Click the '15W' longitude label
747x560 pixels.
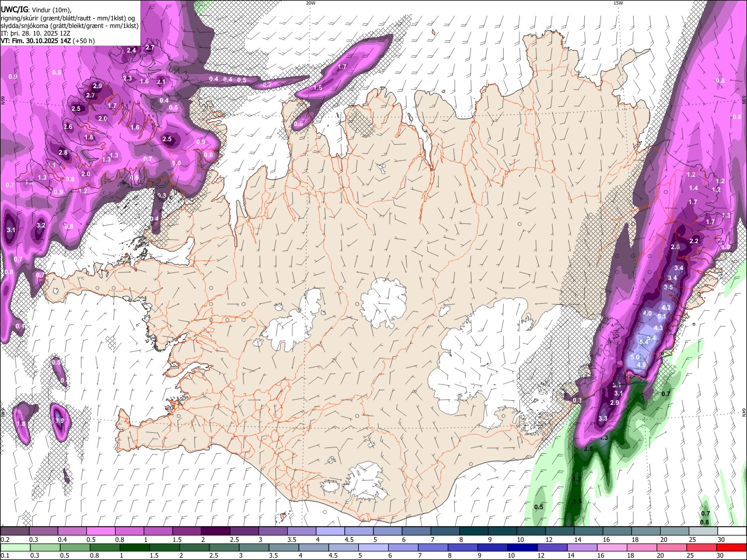click(617, 3)
